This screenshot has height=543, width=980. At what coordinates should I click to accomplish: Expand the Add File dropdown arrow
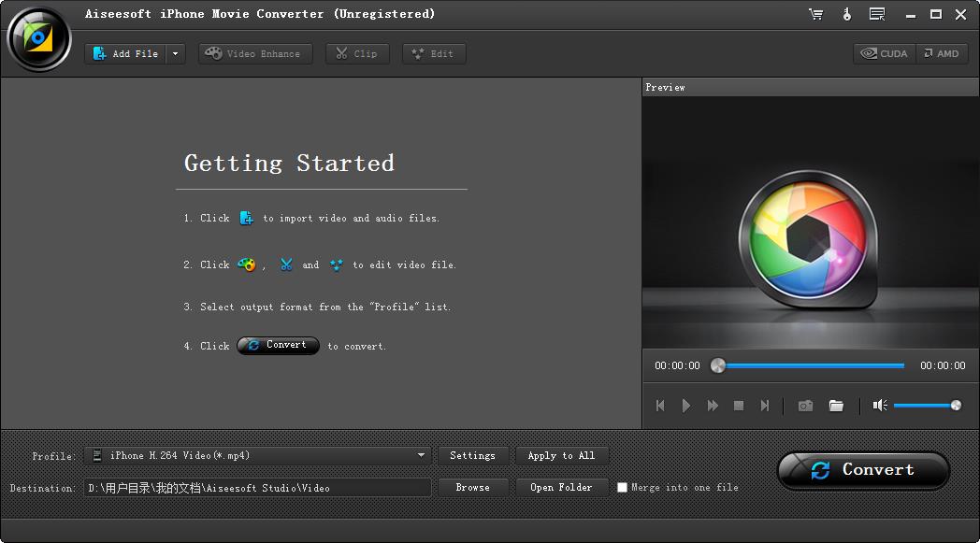click(x=175, y=53)
